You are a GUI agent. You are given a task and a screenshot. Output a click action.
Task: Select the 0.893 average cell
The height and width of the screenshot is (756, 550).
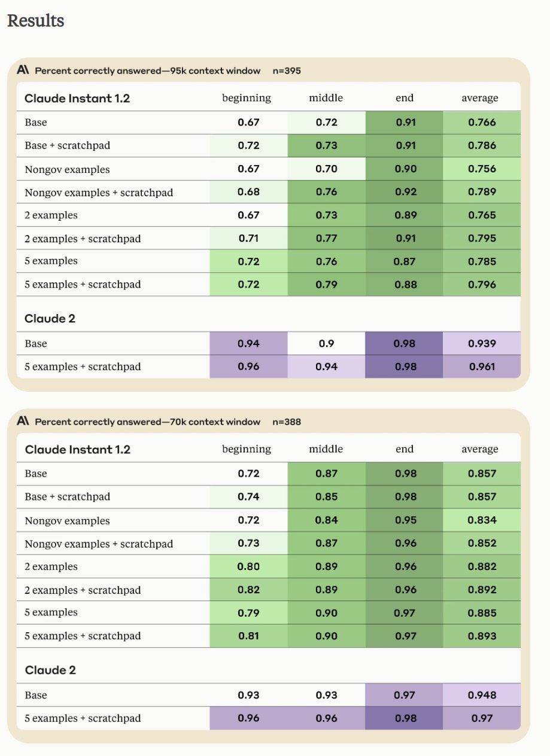482,636
